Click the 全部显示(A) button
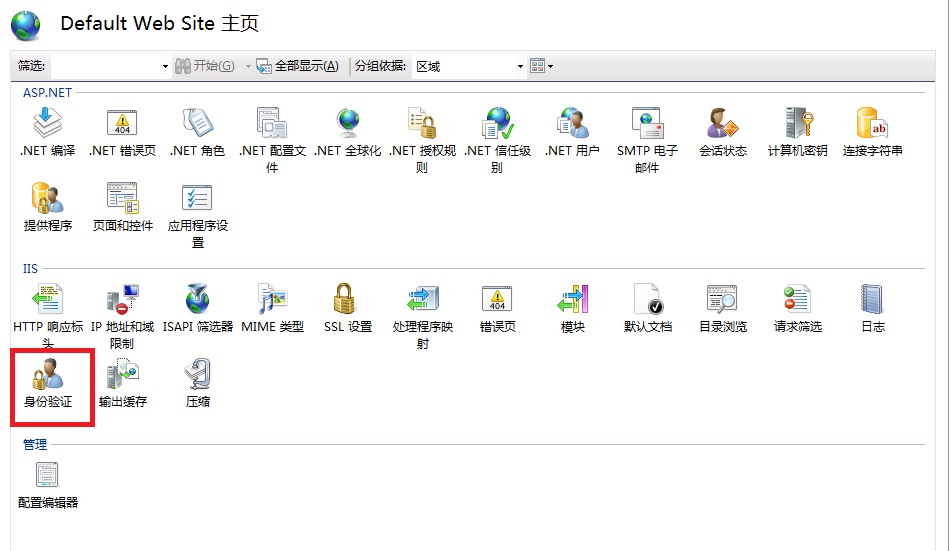 tap(297, 66)
